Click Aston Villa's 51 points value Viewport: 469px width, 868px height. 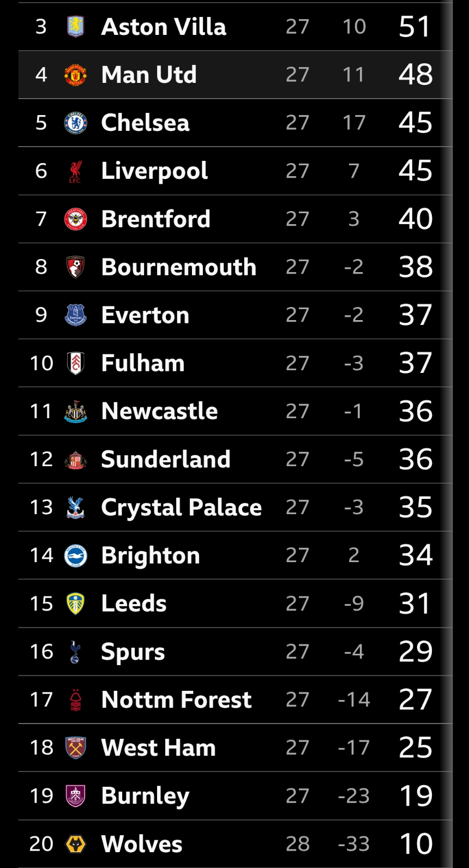click(414, 27)
